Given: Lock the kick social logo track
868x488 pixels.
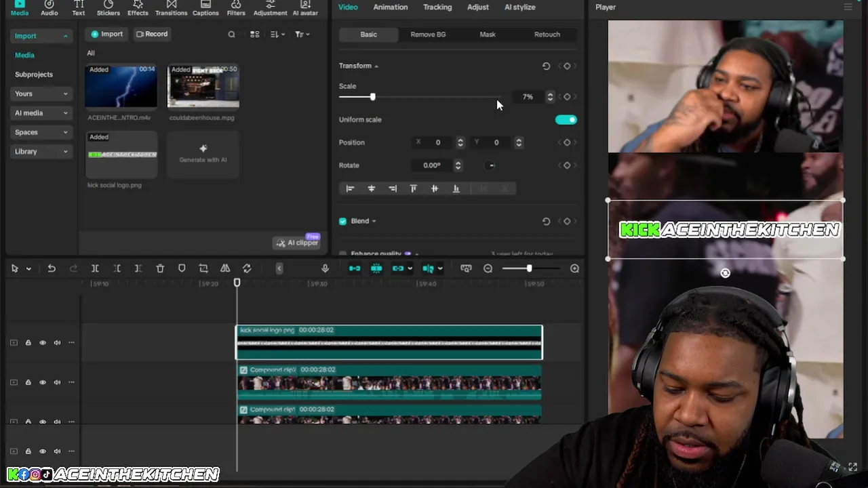Looking at the screenshot, I should click(x=28, y=342).
